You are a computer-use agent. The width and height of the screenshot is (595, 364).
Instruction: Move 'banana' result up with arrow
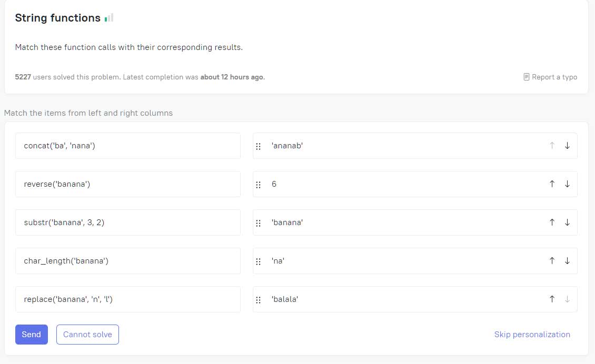[x=552, y=222]
